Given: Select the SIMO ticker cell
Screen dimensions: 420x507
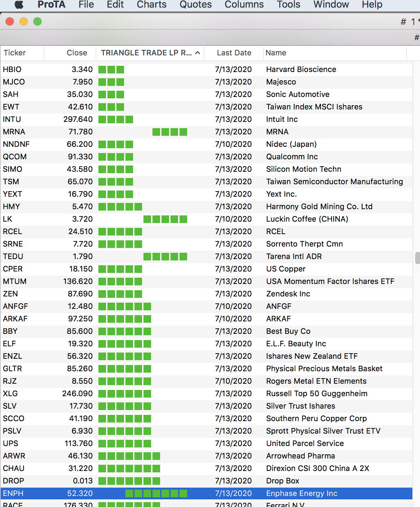Looking at the screenshot, I should (12, 169).
